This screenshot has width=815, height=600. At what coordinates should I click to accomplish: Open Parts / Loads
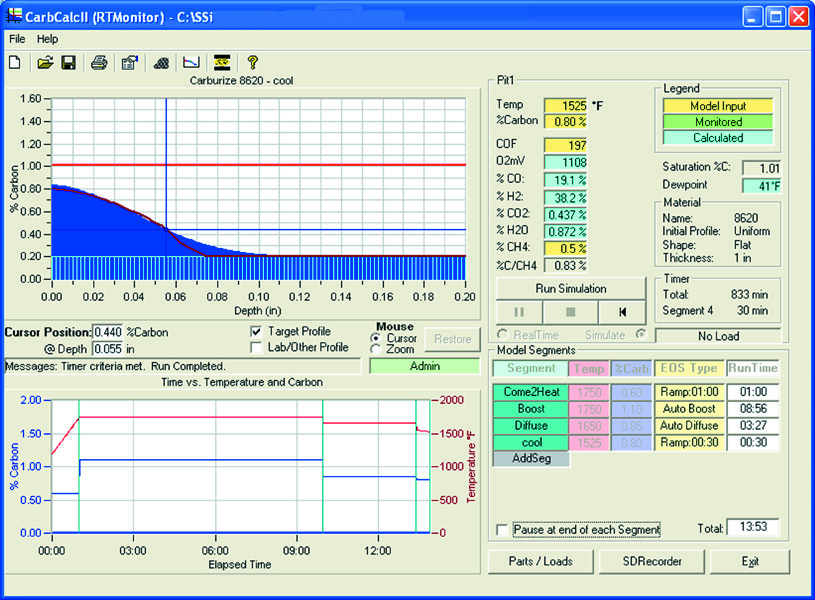coord(541,562)
